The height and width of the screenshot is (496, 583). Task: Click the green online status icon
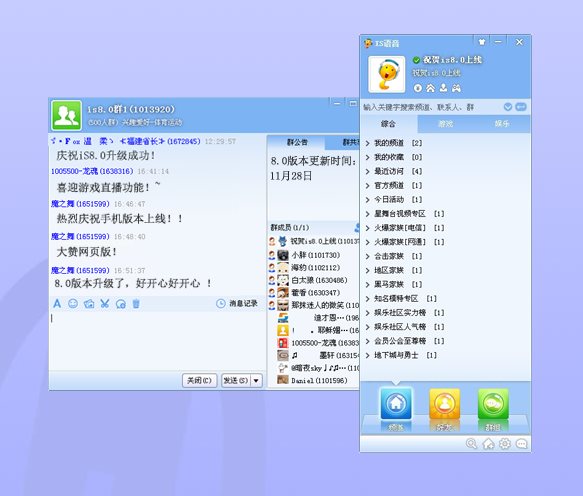tap(416, 60)
